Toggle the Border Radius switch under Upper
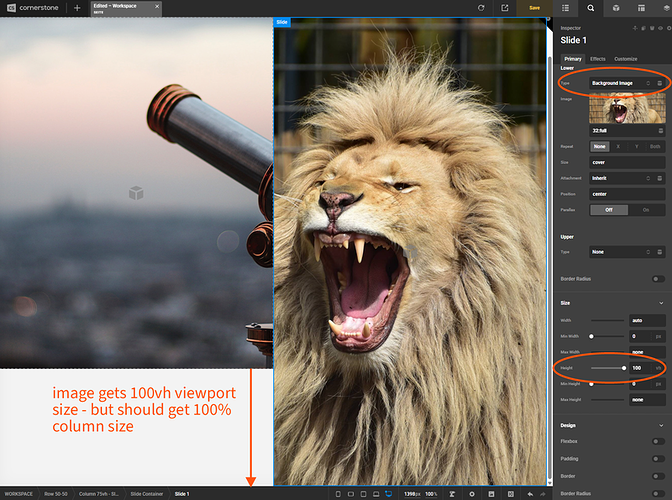The width and height of the screenshot is (672, 500). (658, 279)
